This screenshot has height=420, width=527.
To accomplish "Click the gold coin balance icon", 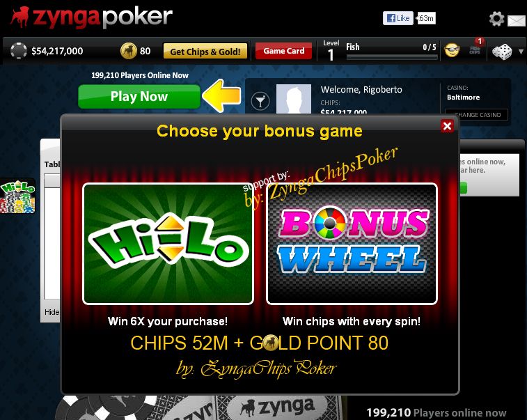I will 128,51.
